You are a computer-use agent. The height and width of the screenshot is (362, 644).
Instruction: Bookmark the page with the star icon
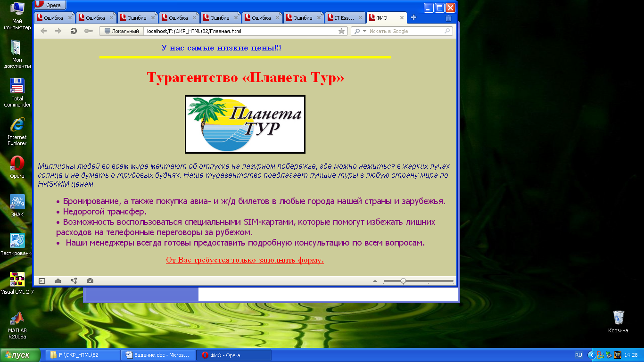342,31
